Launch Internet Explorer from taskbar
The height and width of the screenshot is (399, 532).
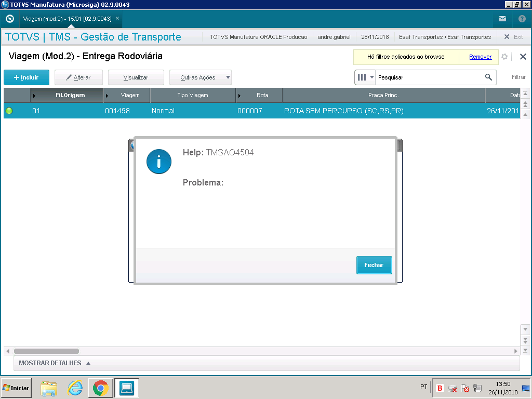tap(75, 388)
